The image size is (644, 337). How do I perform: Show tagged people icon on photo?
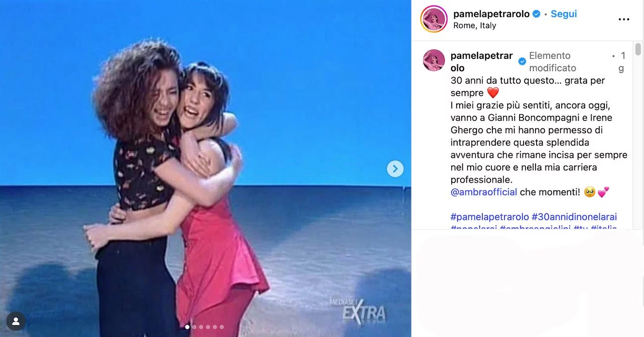16,321
